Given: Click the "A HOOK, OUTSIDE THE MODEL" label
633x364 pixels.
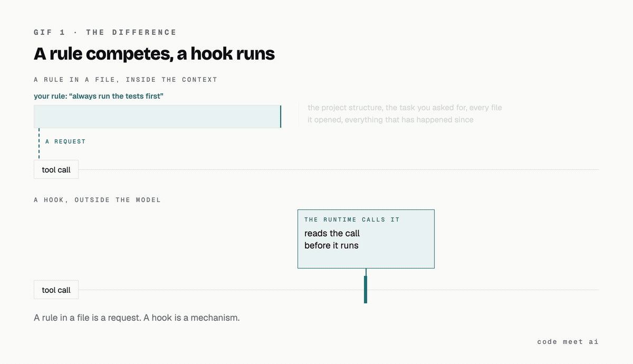Looking at the screenshot, I should coord(97,200).
